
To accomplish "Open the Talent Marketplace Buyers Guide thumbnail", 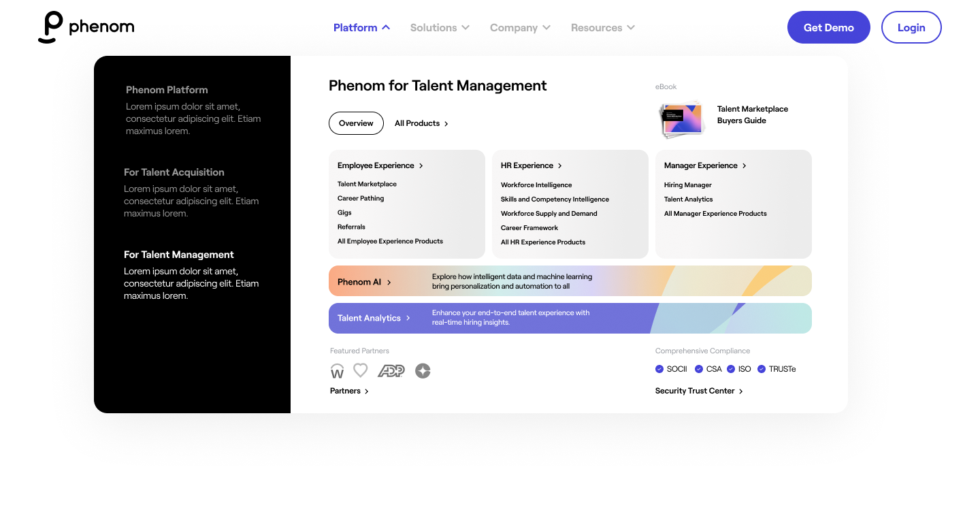I will (681, 119).
